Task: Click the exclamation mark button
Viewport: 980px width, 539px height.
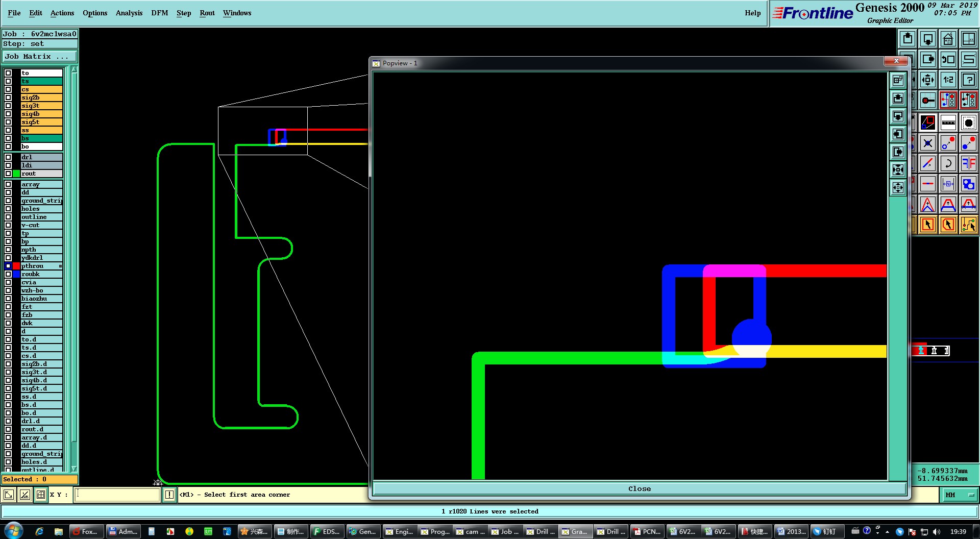Action: tap(169, 495)
